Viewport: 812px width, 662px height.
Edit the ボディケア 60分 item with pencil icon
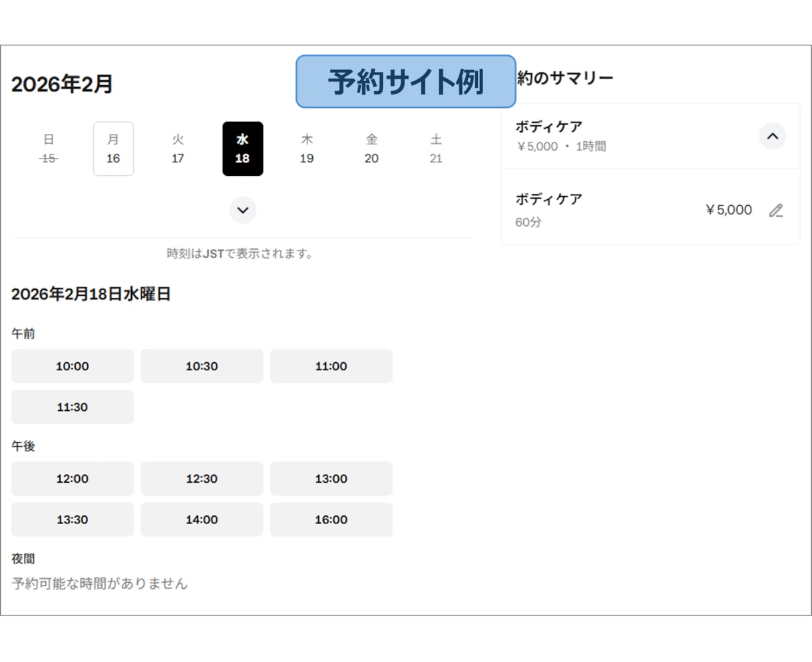[776, 210]
